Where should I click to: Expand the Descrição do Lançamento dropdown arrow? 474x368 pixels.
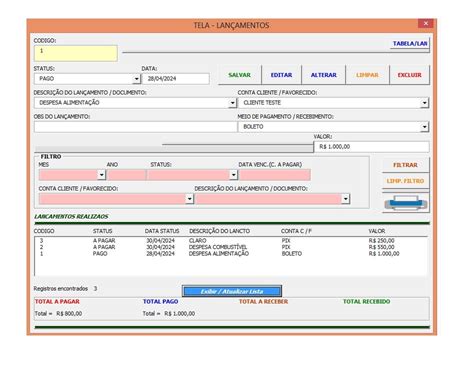[233, 103]
